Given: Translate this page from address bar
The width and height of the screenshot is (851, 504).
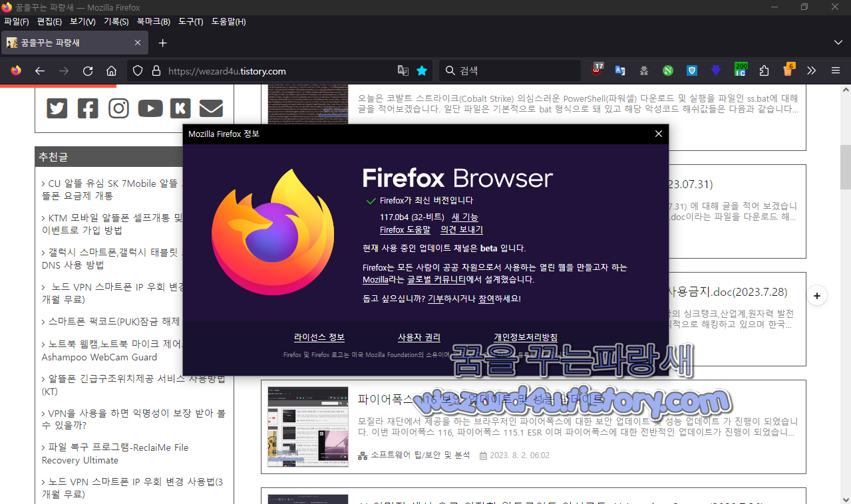Looking at the screenshot, I should pyautogui.click(x=403, y=70).
